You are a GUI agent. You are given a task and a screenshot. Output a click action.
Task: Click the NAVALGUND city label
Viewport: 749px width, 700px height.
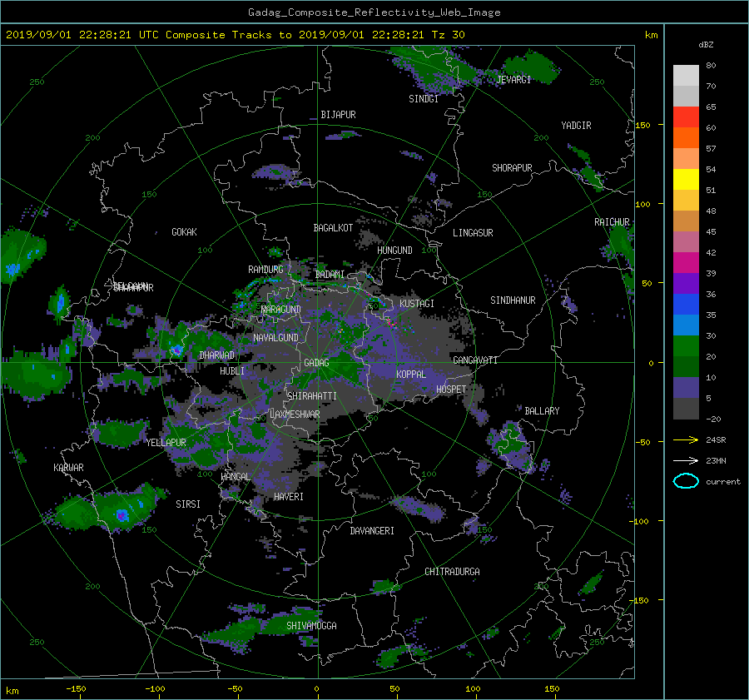point(275,338)
